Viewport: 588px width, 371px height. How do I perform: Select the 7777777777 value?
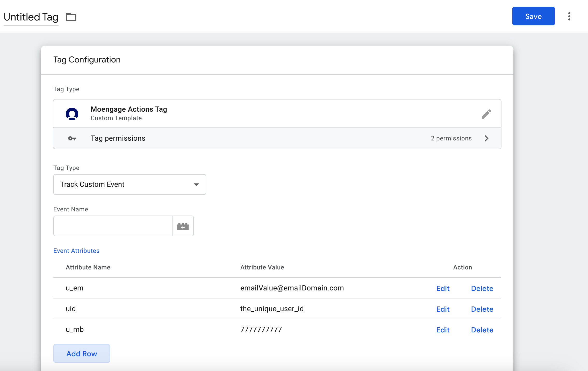click(261, 330)
